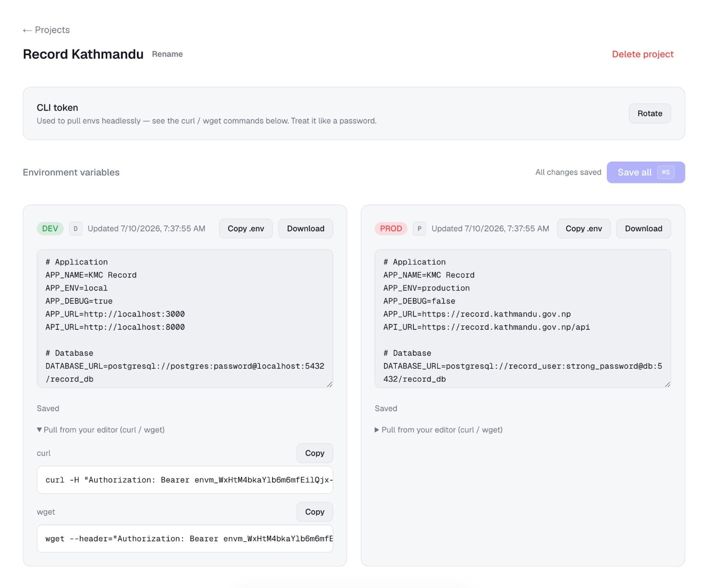Click 'API_URL=http://localhost:8000' line
Screen dimensions: 716x588
tap(115, 327)
